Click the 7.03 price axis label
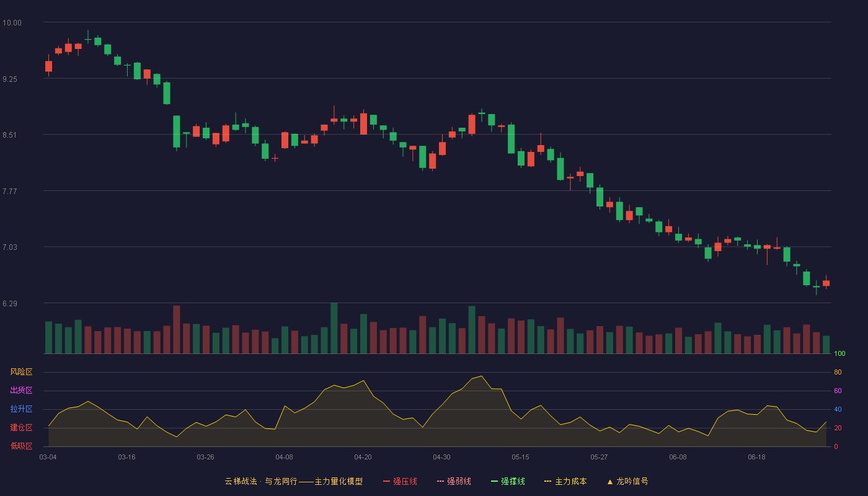868x496 pixels. [10, 247]
